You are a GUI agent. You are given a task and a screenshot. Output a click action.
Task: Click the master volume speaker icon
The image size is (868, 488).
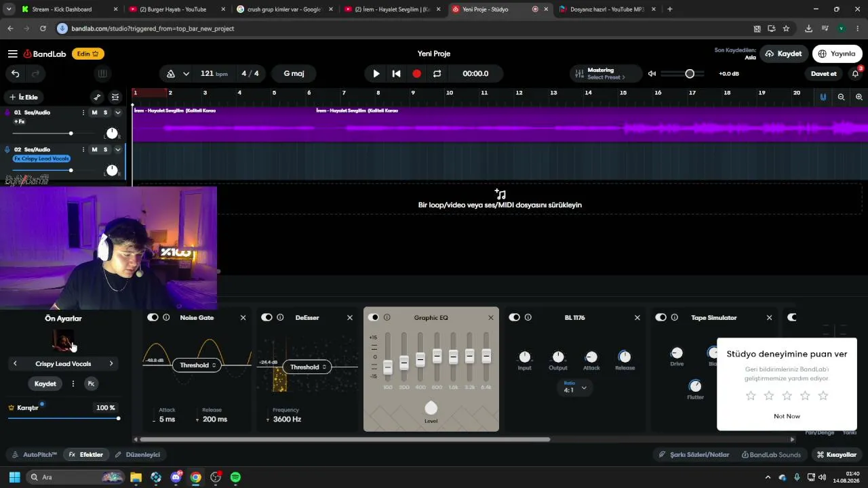click(652, 73)
